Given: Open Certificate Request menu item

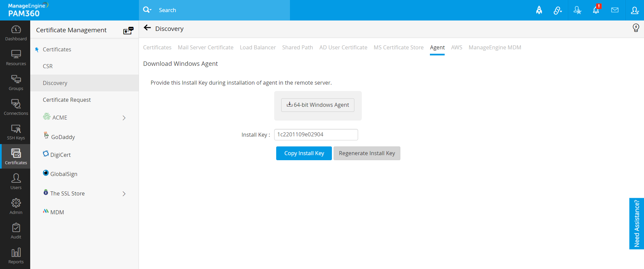Looking at the screenshot, I should (x=67, y=100).
